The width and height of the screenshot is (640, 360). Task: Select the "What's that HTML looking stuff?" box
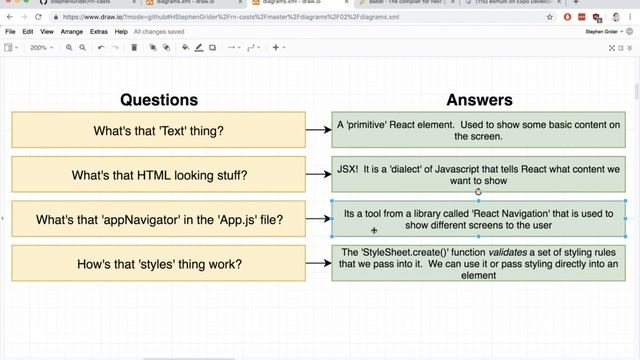158,174
